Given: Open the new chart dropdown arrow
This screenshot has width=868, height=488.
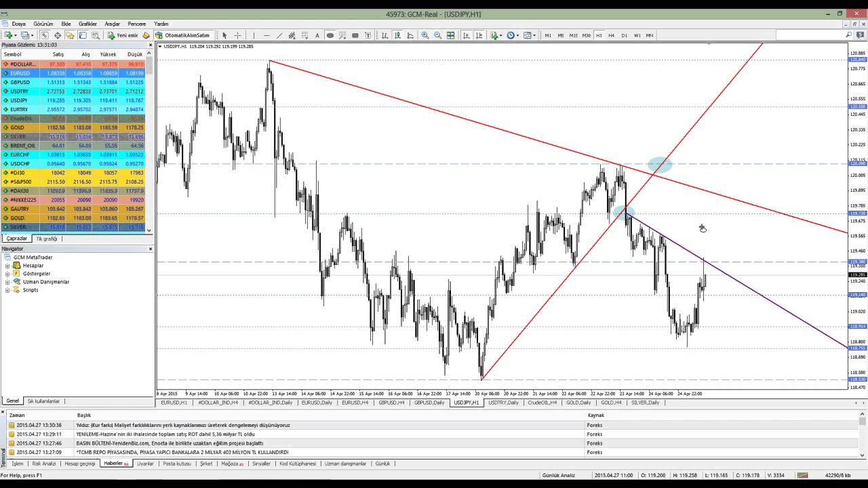Looking at the screenshot, I should tap(16, 35).
